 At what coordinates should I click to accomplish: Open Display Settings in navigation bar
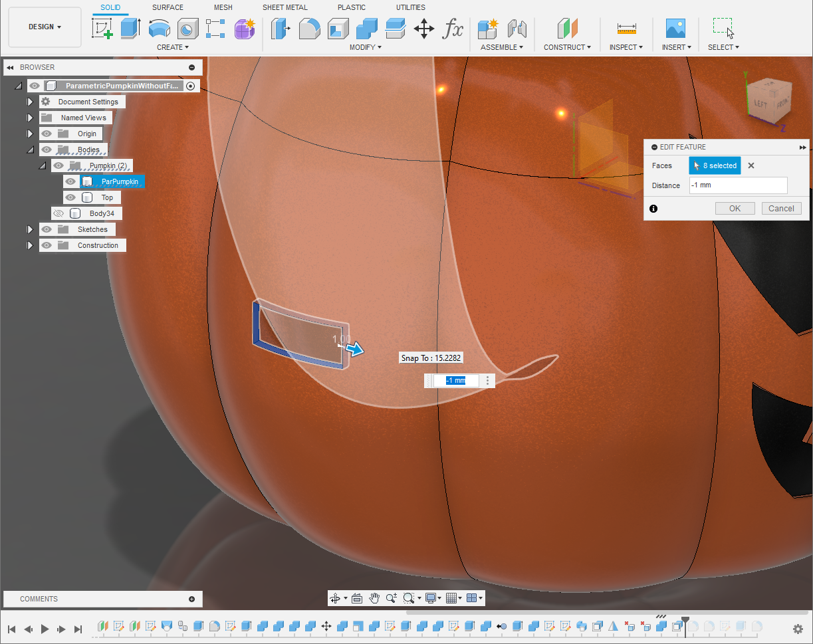coord(431,598)
